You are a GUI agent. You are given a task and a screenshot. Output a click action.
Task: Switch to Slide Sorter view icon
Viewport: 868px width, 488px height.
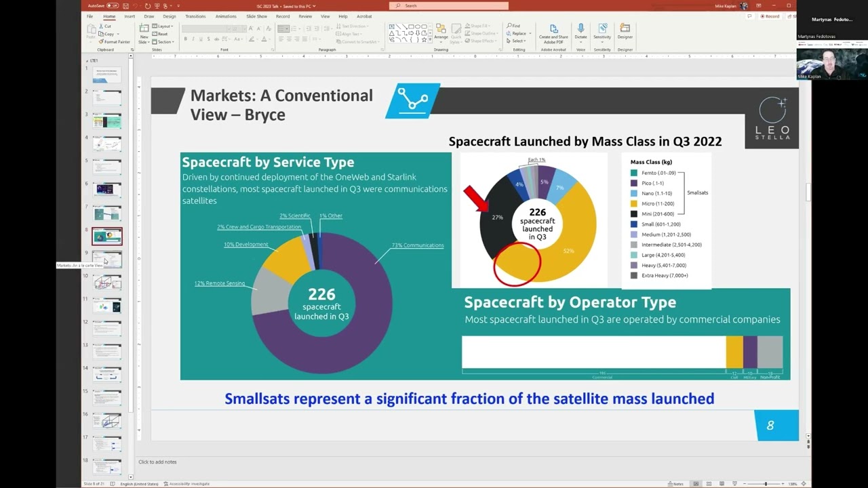[x=709, y=484]
